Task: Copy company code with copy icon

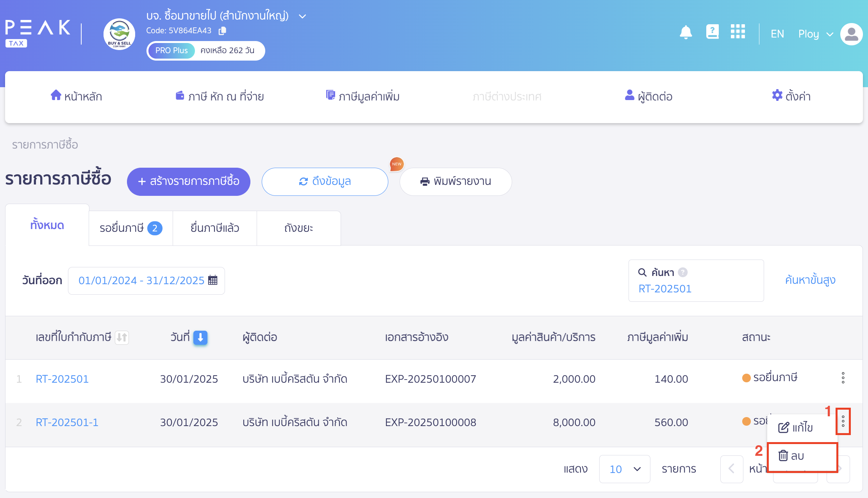Action: pyautogui.click(x=222, y=30)
